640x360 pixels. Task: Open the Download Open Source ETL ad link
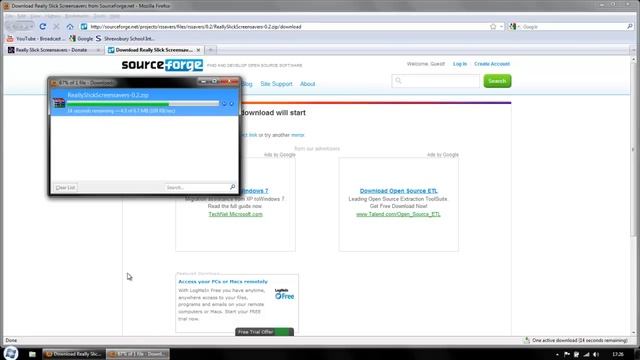click(x=398, y=191)
